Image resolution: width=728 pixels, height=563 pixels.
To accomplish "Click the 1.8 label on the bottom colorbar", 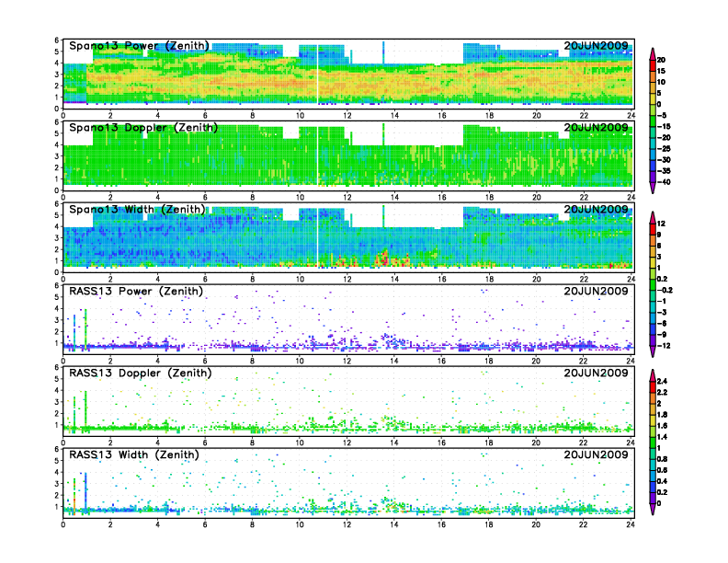I will [663, 415].
